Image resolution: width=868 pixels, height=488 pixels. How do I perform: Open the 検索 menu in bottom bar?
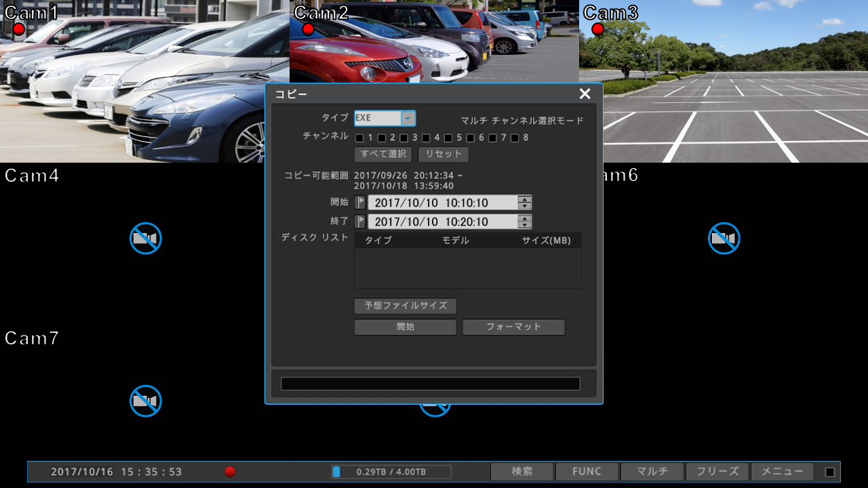tap(522, 472)
